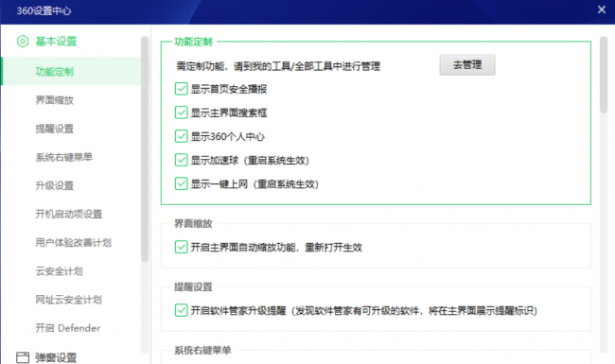The image size is (615, 364).
Task: Click the 系统右键菜单 group heading
Action: click(x=202, y=350)
